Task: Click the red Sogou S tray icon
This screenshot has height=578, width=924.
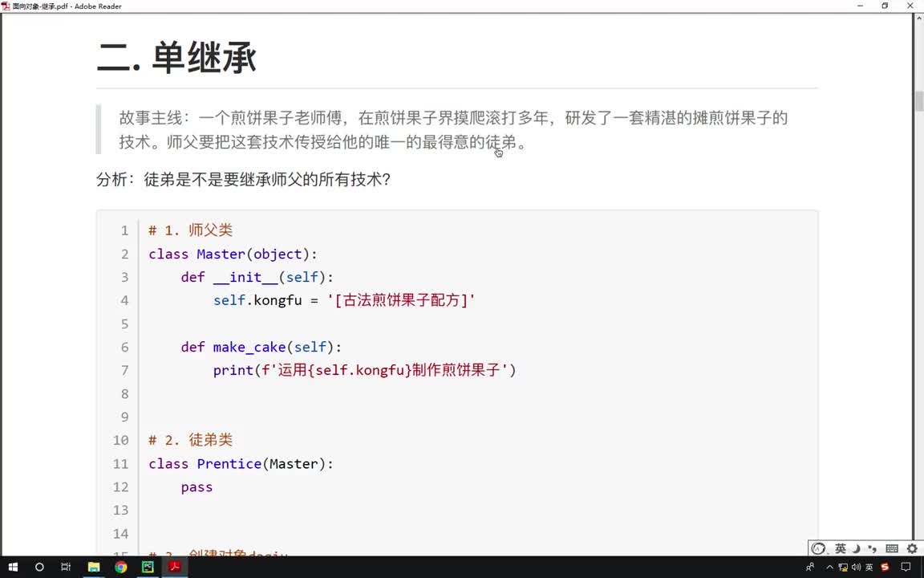Action: [x=885, y=567]
